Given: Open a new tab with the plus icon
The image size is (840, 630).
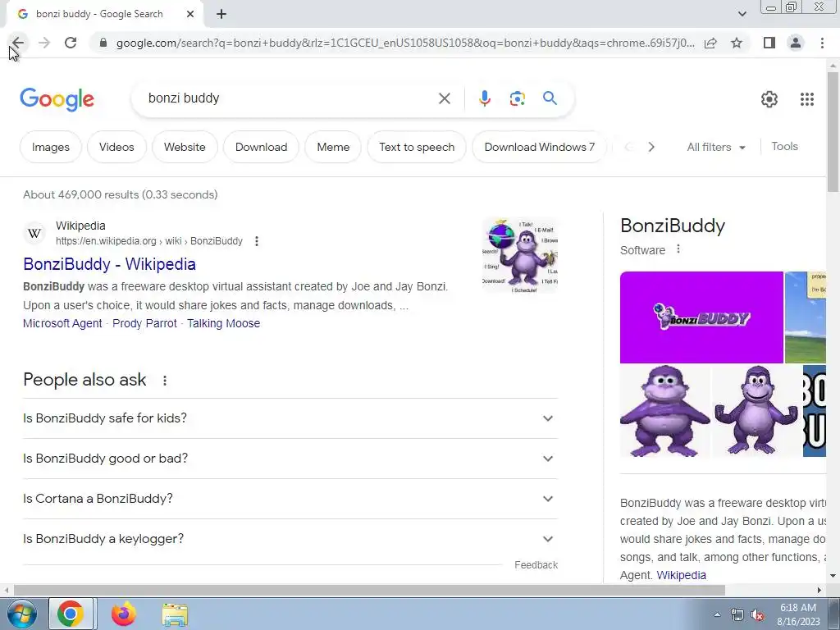Looking at the screenshot, I should (x=221, y=14).
